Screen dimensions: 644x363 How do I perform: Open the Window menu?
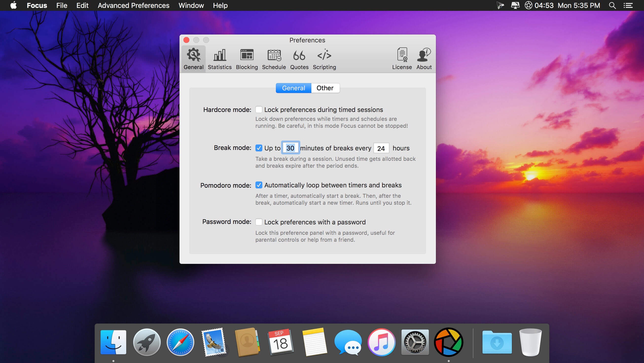click(191, 5)
